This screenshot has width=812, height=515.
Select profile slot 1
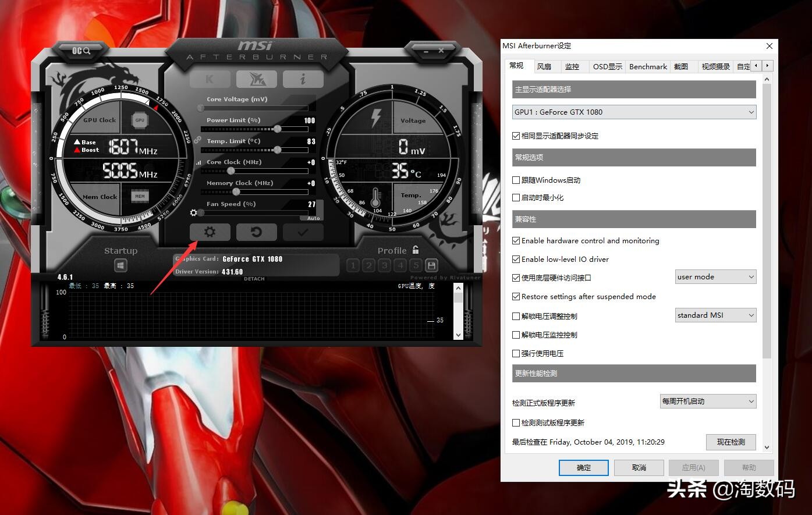tap(353, 265)
